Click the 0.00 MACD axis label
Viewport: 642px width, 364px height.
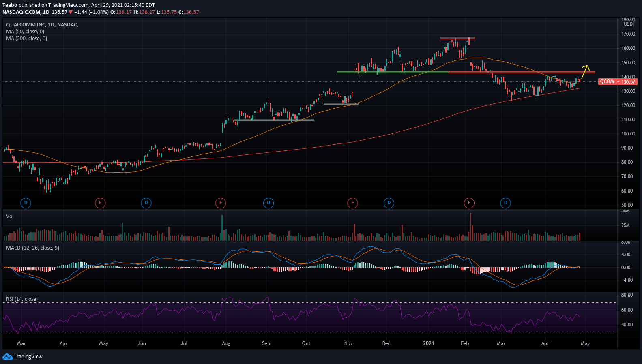[x=626, y=268]
